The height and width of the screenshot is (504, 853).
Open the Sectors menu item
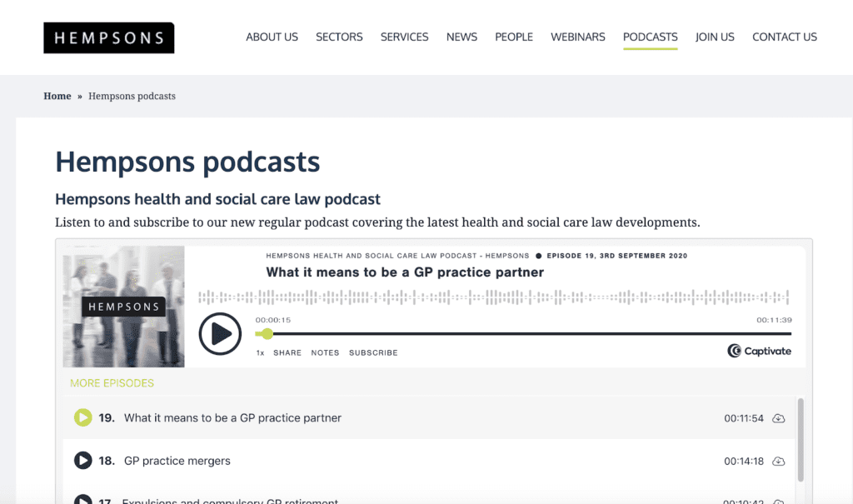click(x=339, y=37)
